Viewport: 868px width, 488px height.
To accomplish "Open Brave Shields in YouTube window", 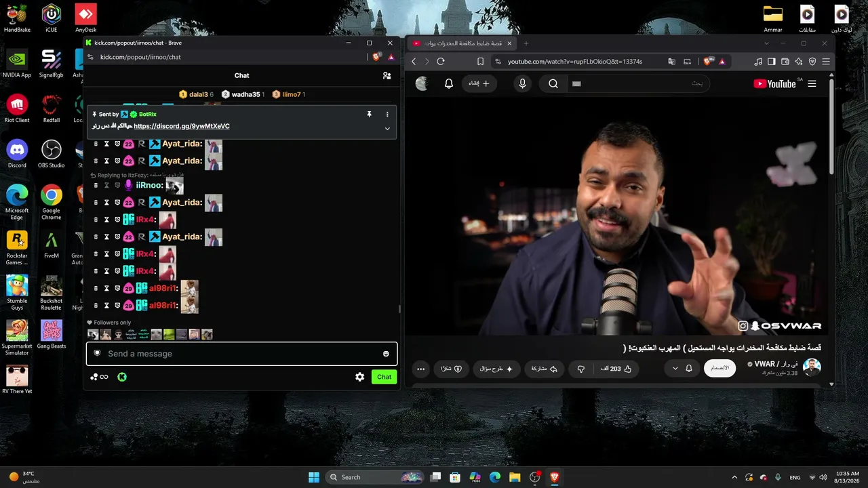I will [708, 62].
